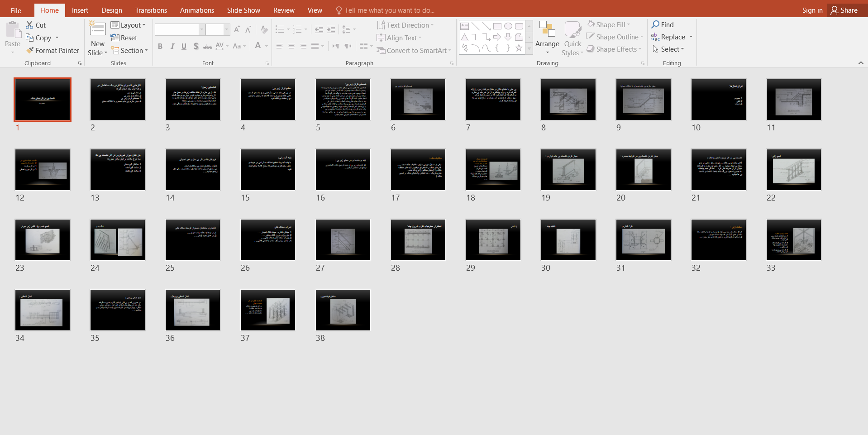Select slide 38 thumbnail
This screenshot has height=435, width=868.
(343, 310)
